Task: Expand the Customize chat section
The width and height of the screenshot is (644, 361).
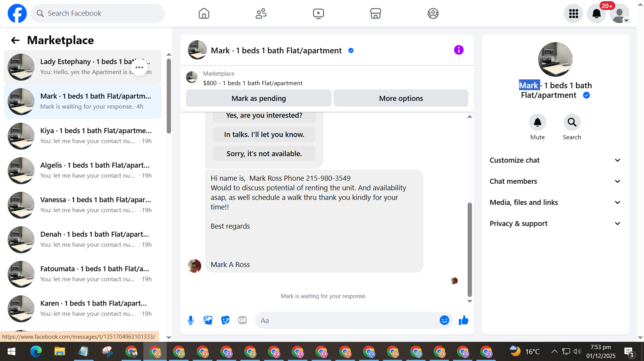Action: (x=555, y=160)
